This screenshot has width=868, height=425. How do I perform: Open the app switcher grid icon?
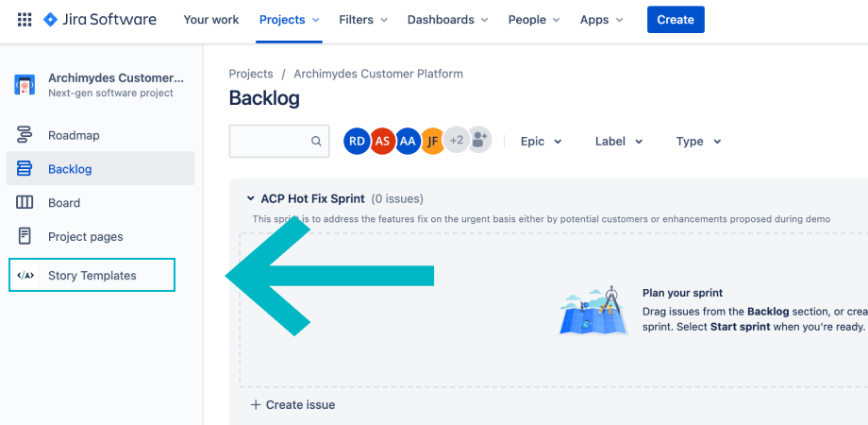[x=25, y=20]
